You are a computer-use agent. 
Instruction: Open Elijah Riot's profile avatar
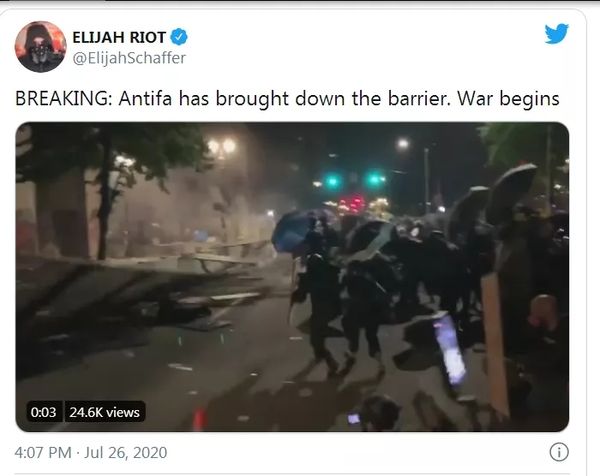[40, 47]
